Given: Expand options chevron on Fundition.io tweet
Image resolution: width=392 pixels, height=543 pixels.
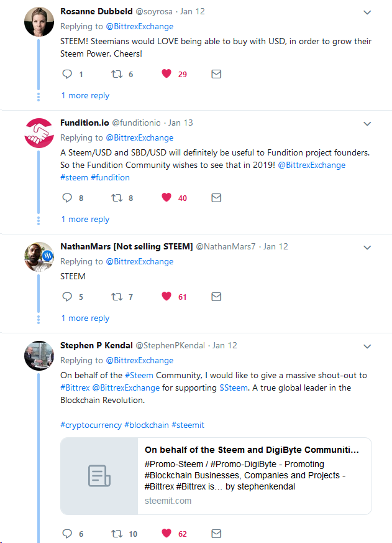Looking at the screenshot, I should 367,124.
